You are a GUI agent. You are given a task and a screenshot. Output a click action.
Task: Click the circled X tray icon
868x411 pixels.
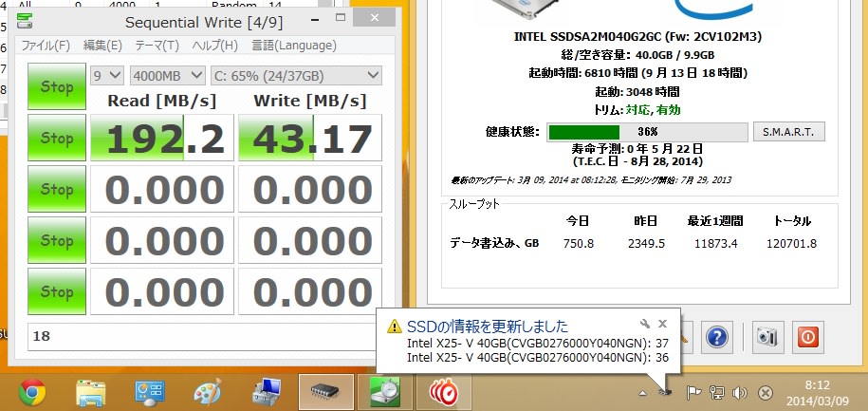click(x=765, y=393)
